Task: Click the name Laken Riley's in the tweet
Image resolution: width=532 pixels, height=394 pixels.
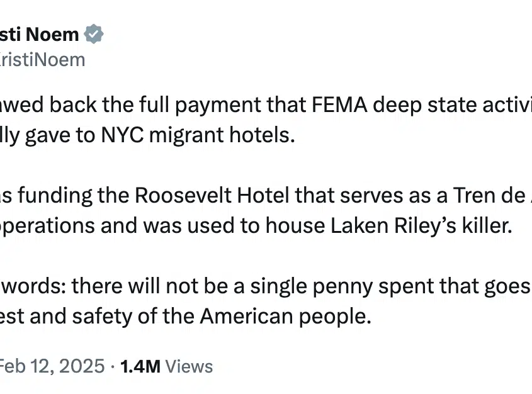Action: pyautogui.click(x=393, y=226)
